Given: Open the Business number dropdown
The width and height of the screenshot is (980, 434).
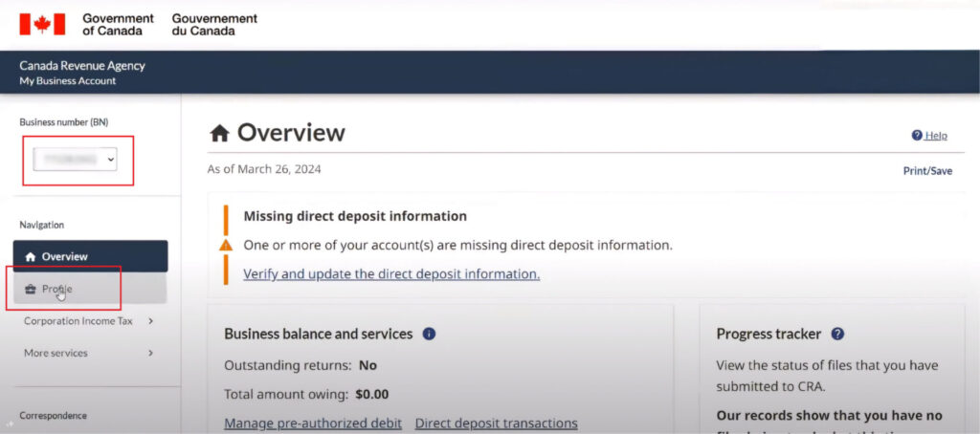Looking at the screenshot, I should click(75, 159).
